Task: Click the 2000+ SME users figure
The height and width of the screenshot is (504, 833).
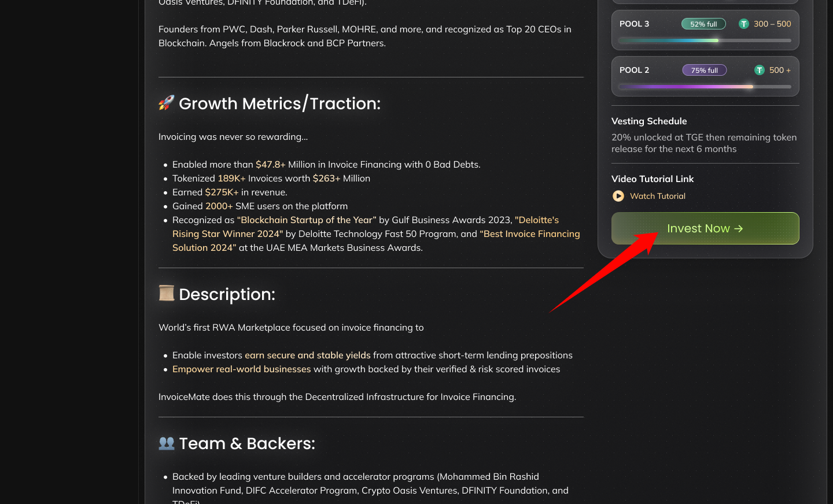Action: (x=219, y=206)
